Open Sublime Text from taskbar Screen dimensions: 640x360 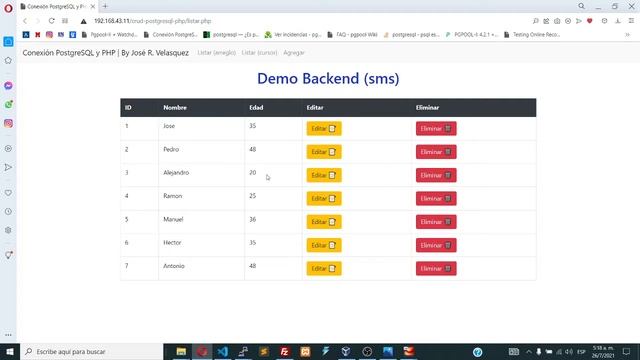(x=264, y=351)
